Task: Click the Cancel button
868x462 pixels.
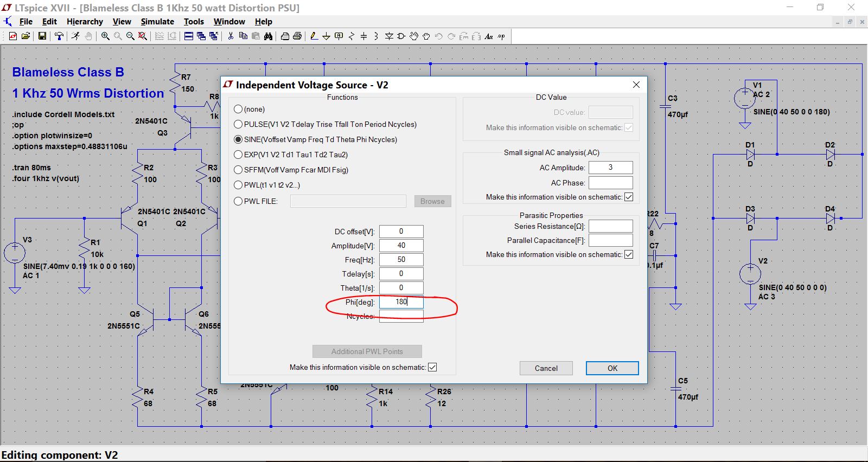Action: click(546, 368)
